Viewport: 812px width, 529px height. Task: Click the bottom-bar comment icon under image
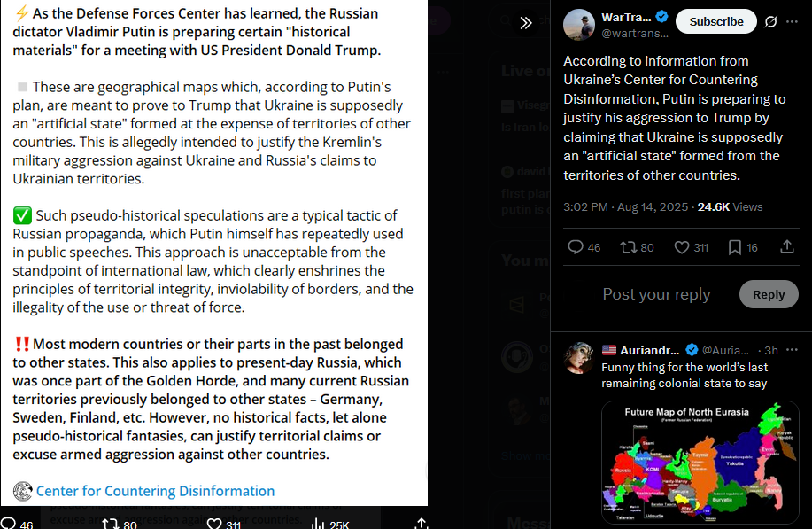(8, 523)
